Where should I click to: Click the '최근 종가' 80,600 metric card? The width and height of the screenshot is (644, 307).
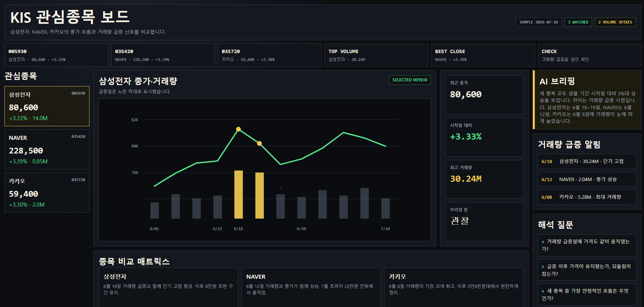point(484,95)
